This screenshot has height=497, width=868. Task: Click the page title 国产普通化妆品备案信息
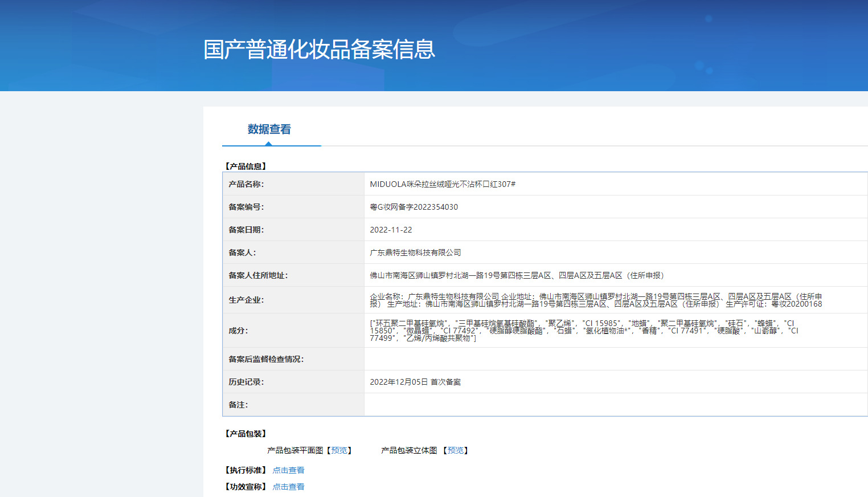(x=320, y=50)
